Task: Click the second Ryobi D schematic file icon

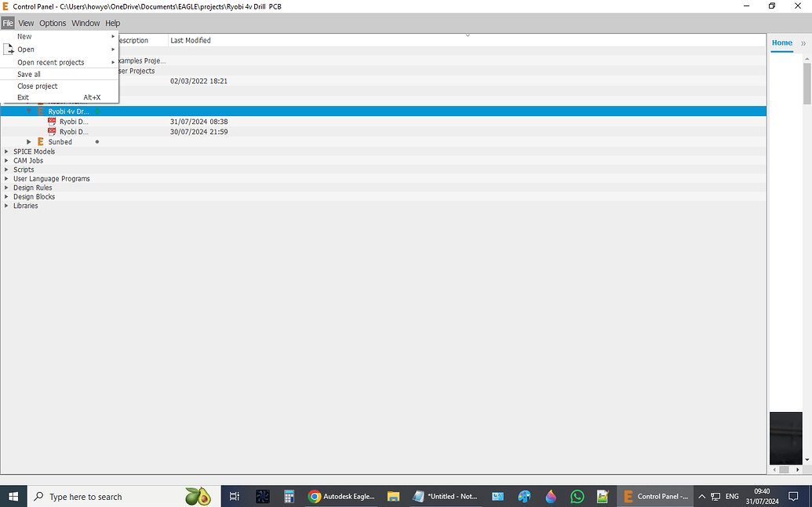Action: click(x=52, y=131)
